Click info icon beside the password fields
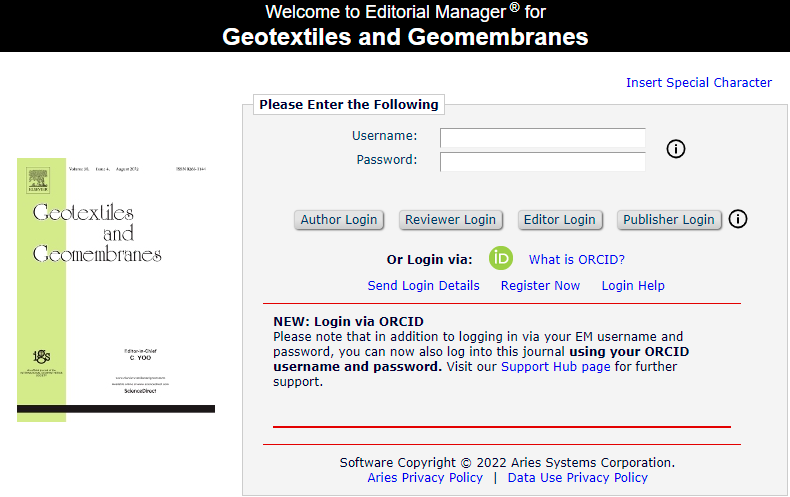This screenshot has height=497, width=790. pyautogui.click(x=676, y=149)
